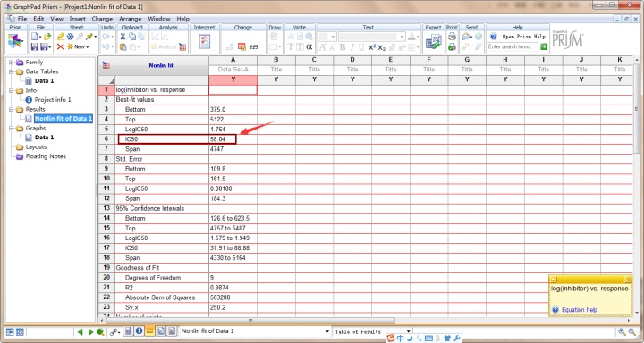
Task: Select Data 1 under Graphs
Action: click(45, 138)
